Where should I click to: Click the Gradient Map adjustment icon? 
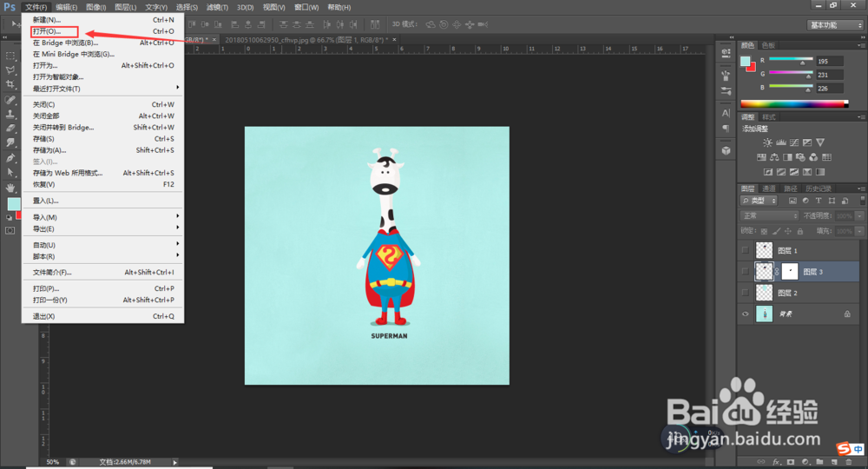click(820, 172)
